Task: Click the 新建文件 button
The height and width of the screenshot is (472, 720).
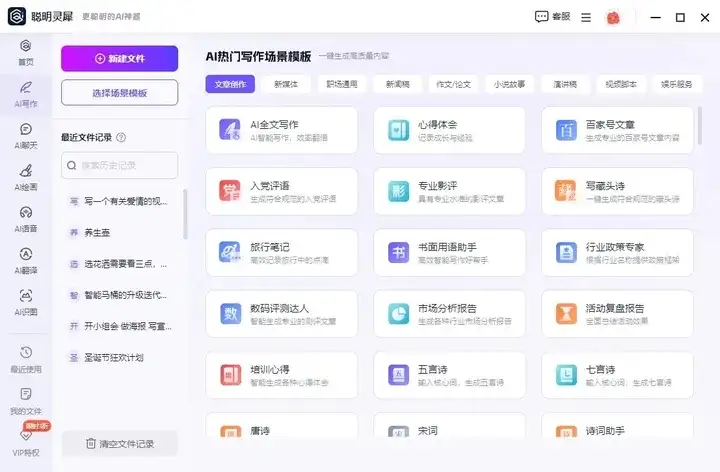Action: point(119,58)
